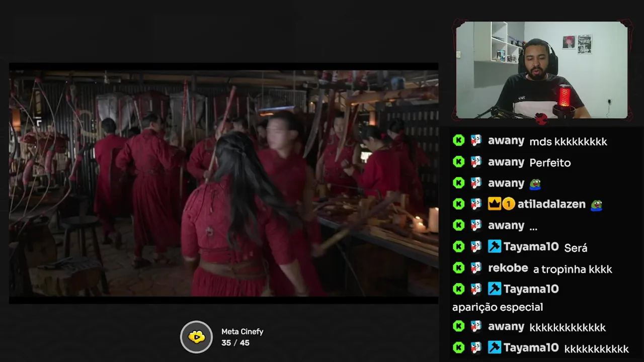The width and height of the screenshot is (644, 362).
Task: Click the channel badge in atiladalazen's row
Action: [x=476, y=204]
